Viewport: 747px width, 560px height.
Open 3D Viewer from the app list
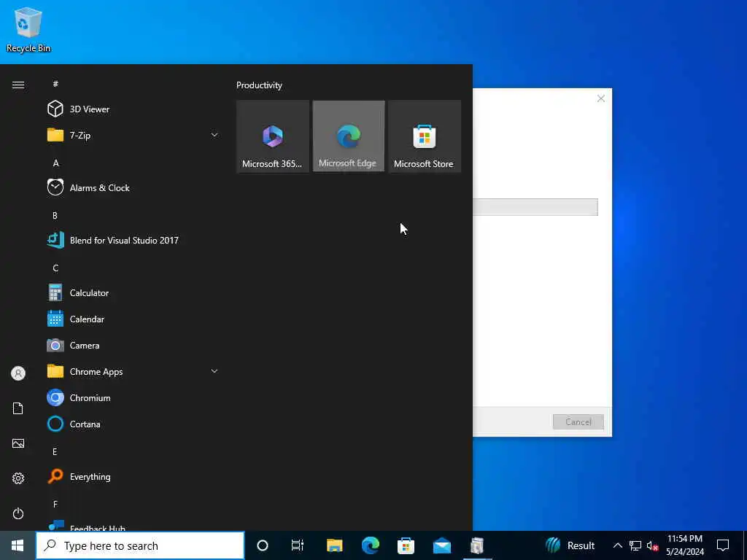[133, 109]
